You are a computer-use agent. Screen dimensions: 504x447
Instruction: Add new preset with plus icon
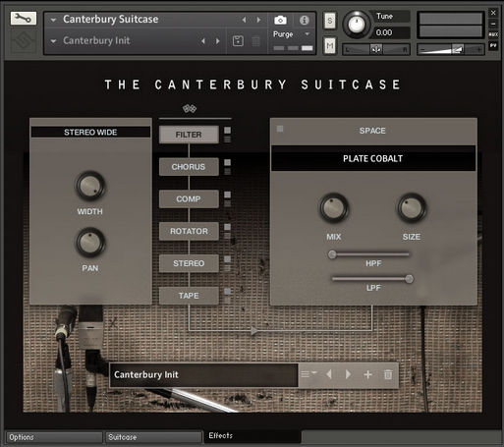(x=367, y=374)
